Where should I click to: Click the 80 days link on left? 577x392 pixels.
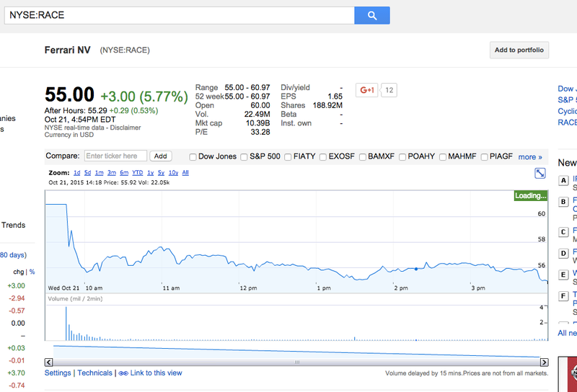tap(13, 255)
